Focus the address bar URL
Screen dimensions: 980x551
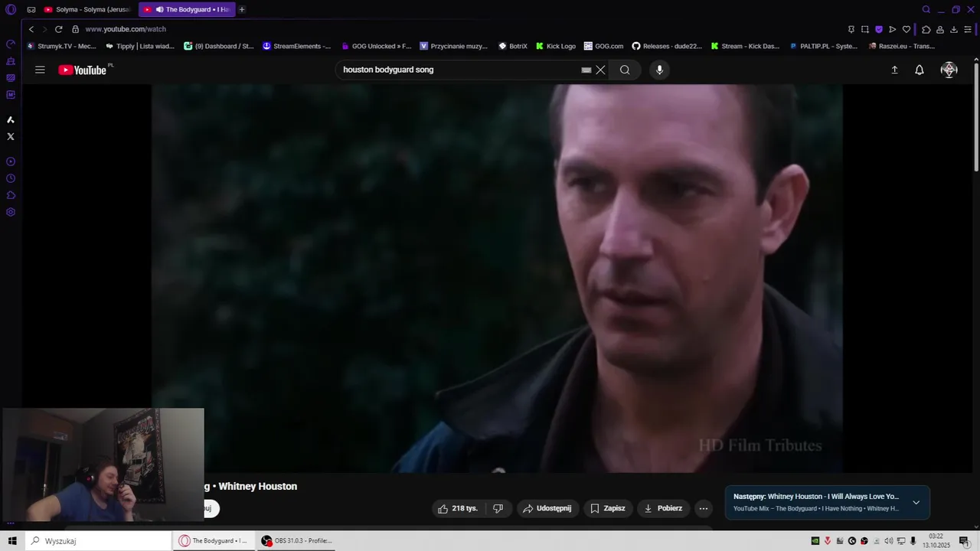click(126, 29)
